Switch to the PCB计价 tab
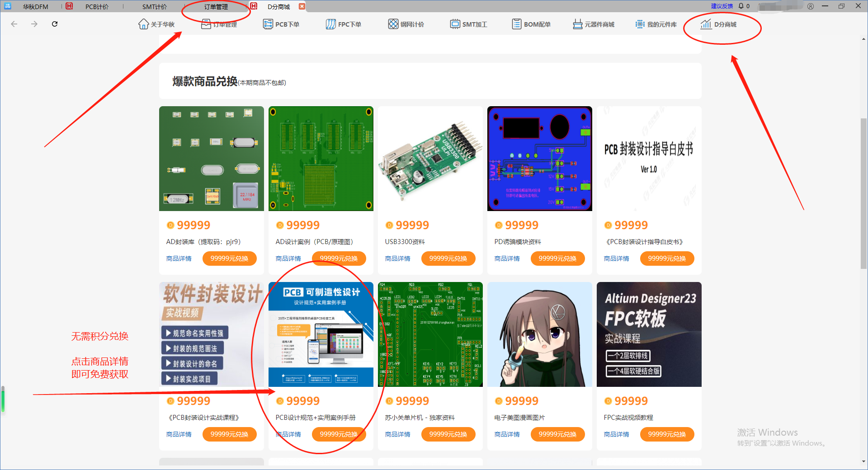868x470 pixels. [x=97, y=7]
